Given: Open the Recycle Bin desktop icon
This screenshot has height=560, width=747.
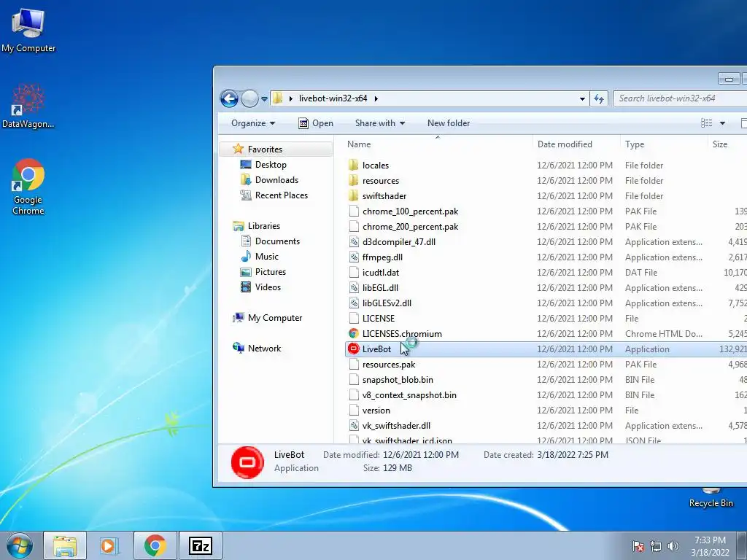Looking at the screenshot, I should pos(711,498).
